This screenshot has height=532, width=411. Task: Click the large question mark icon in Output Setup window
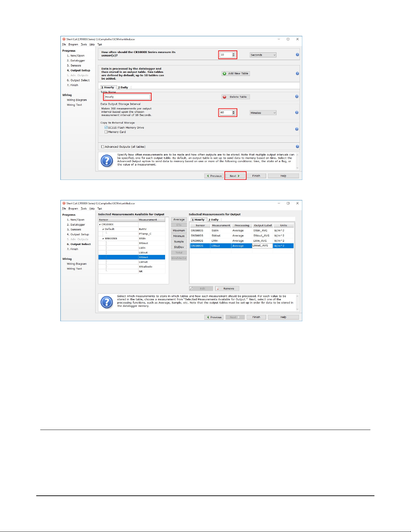[x=107, y=161]
